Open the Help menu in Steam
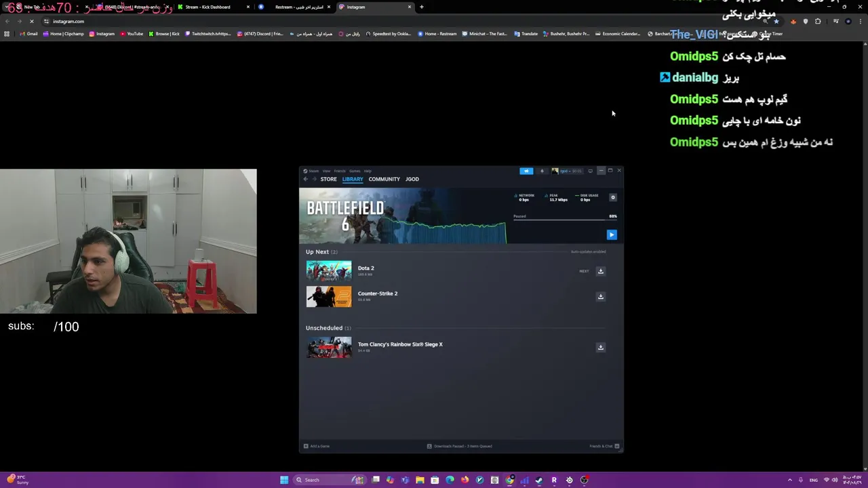Screen dimensions: 868x488 368,171
